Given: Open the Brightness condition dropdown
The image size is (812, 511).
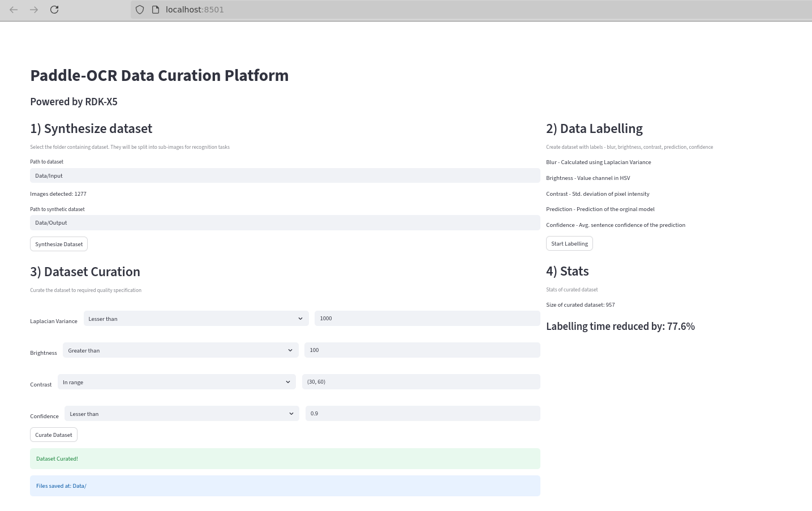Looking at the screenshot, I should pos(181,350).
